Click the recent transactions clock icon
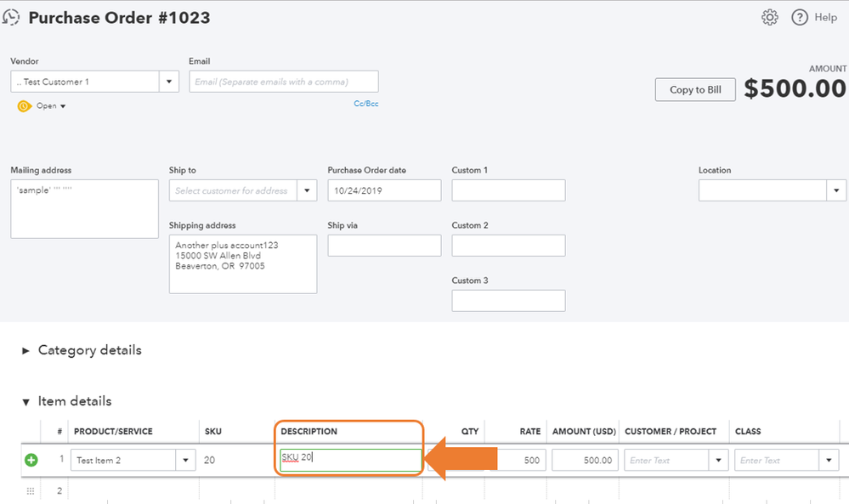This screenshot has height=504, width=849. (x=12, y=17)
